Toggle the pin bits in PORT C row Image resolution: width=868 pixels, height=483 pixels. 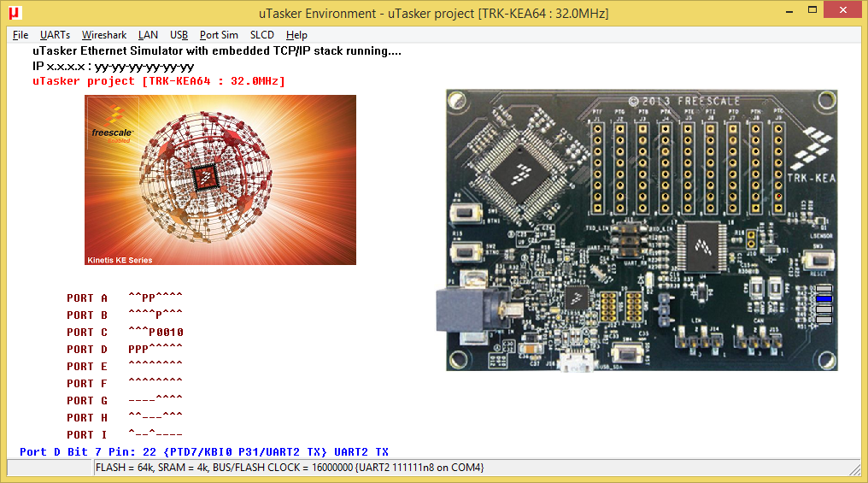point(155,332)
